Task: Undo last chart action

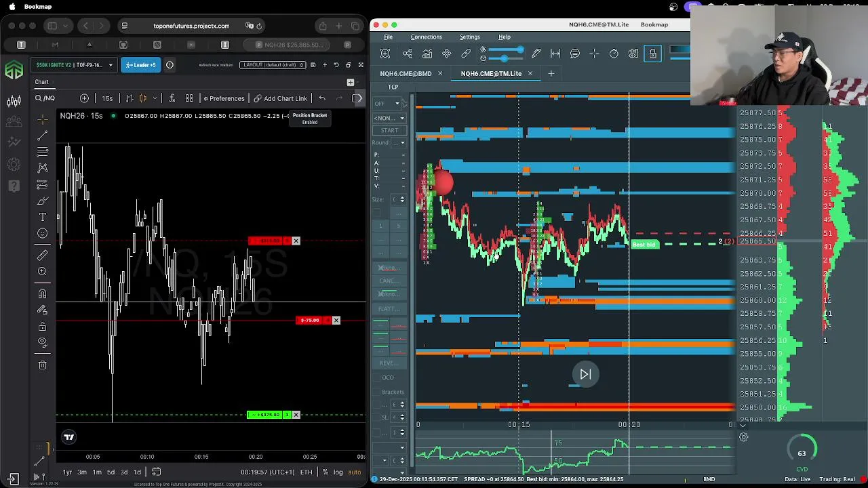Action: pyautogui.click(x=322, y=98)
